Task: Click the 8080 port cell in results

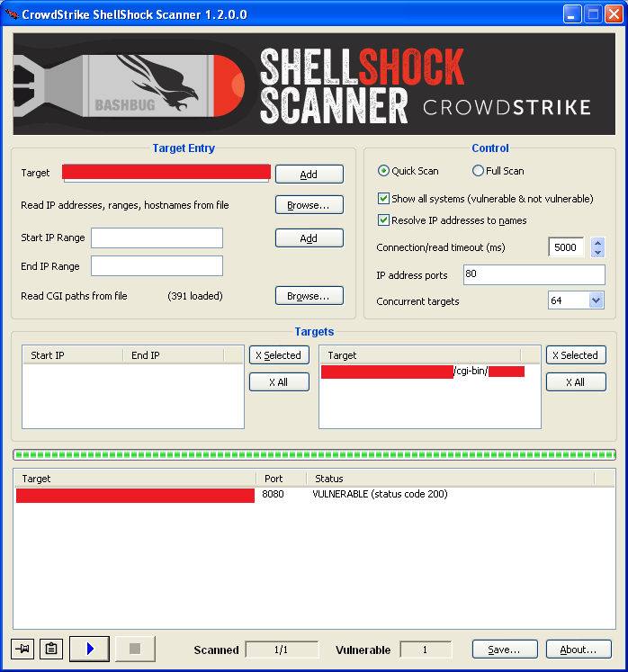Action: click(x=273, y=494)
